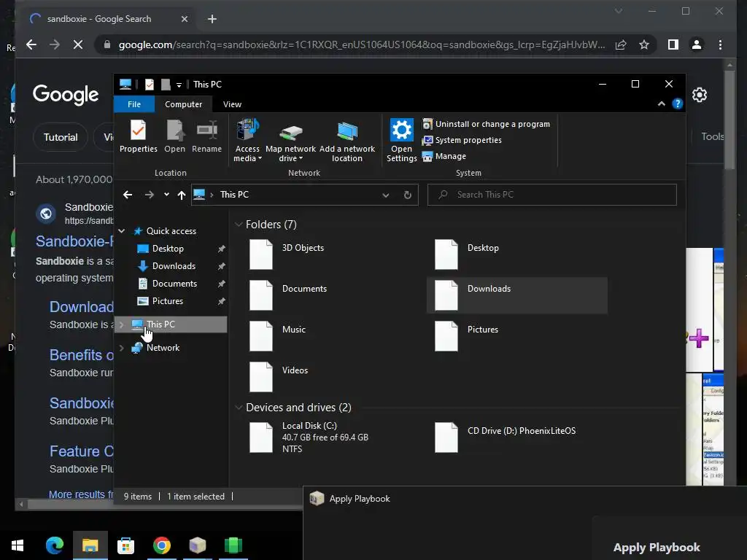Viewport: 747px width, 560px height.
Task: Click Uninstall or change a program
Action: click(487, 124)
